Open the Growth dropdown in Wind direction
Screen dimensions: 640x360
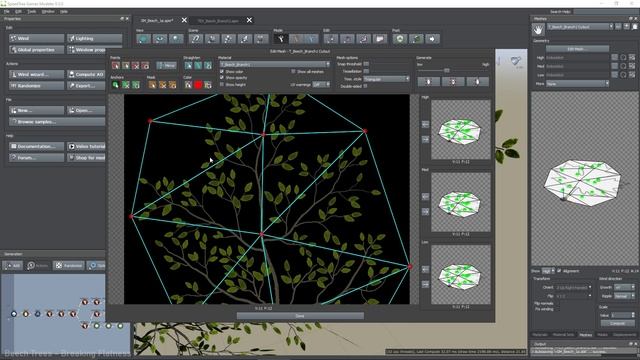(624, 287)
